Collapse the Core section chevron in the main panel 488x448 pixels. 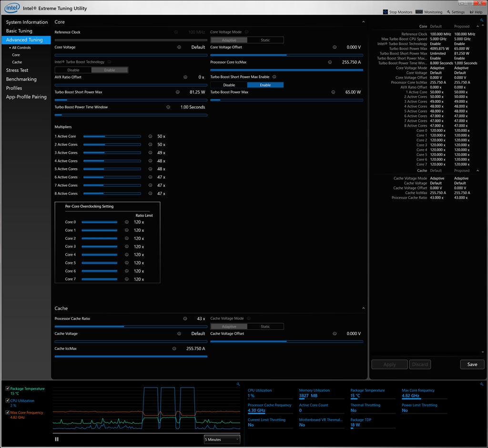point(363,22)
